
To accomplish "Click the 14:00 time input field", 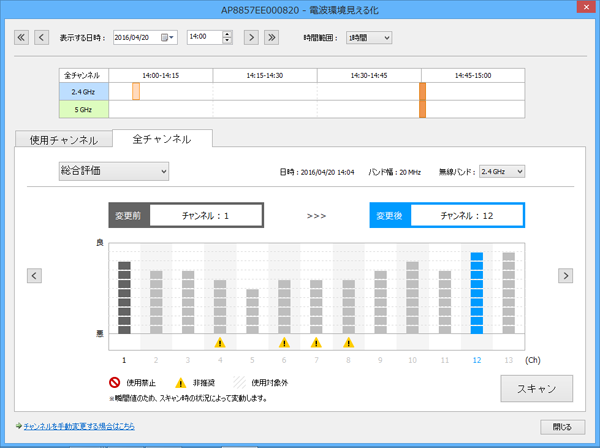I will point(205,37).
